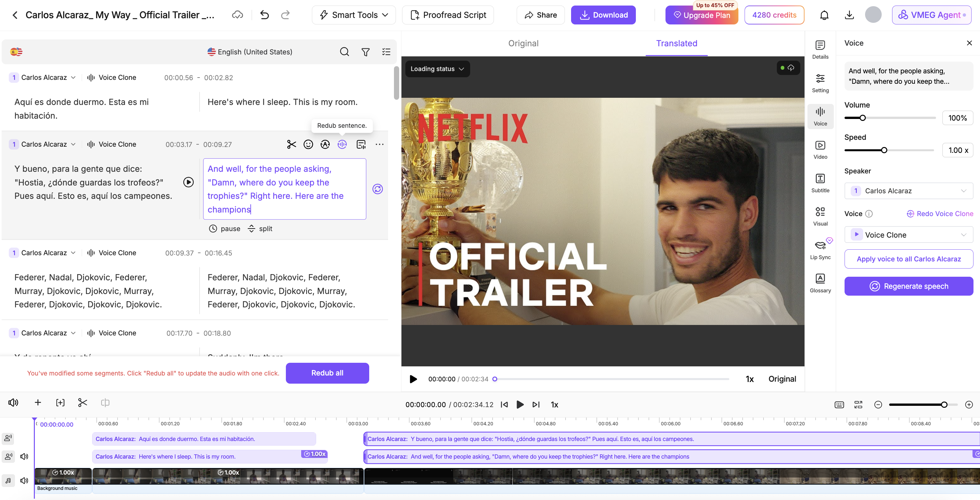Click the Volume slider track
This screenshot has height=500, width=980.
click(x=889, y=118)
